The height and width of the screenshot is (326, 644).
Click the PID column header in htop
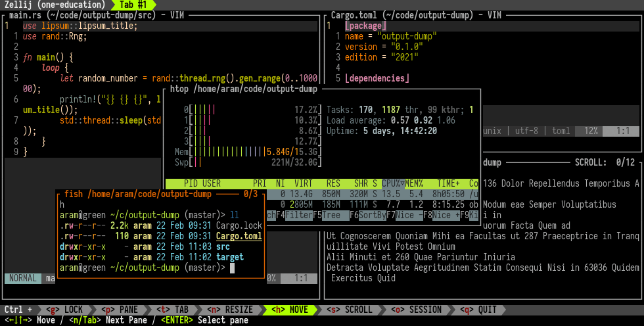point(191,183)
